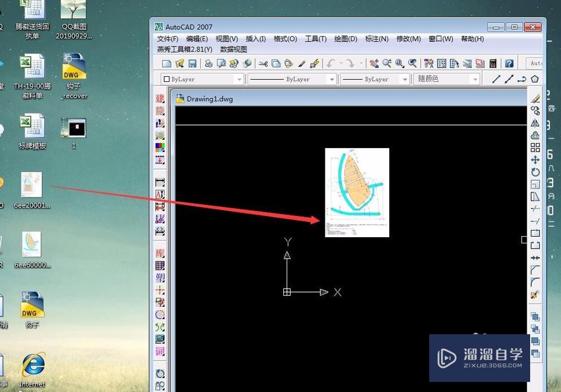
Task: Click the 词 tool icon in left toolbar
Action: tap(160, 351)
